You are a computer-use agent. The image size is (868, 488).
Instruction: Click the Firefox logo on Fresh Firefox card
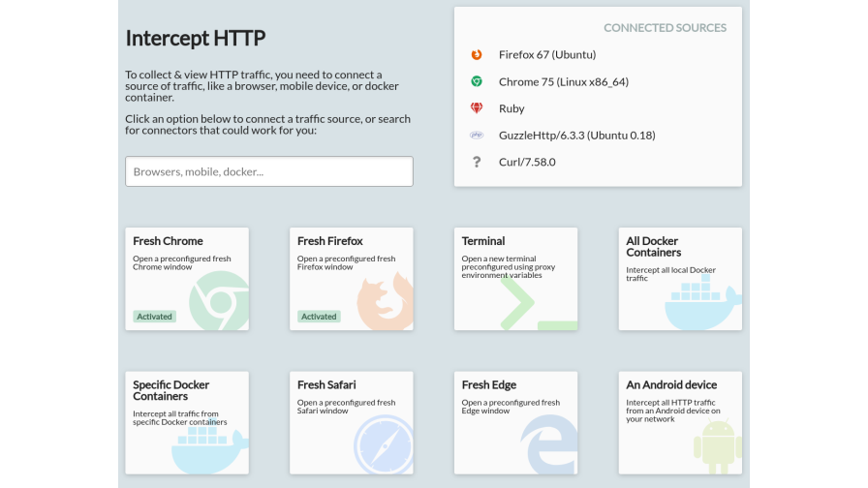(385, 301)
